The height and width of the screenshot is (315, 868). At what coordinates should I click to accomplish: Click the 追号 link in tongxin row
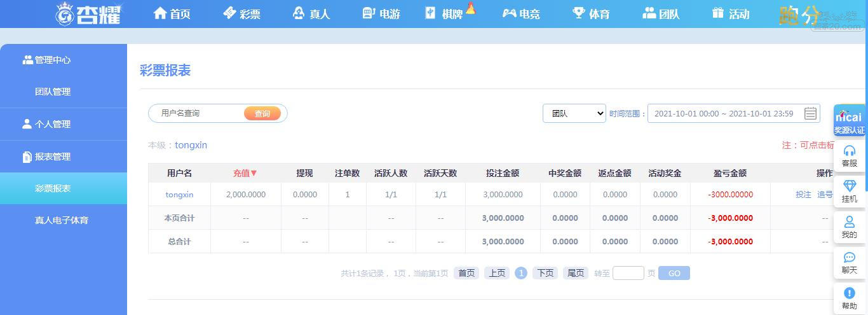click(x=825, y=195)
